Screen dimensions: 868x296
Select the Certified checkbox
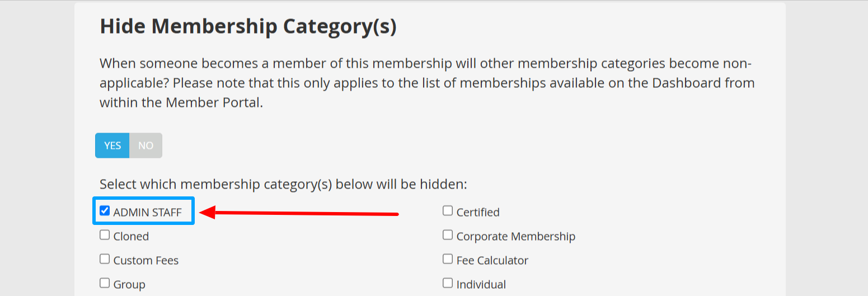[x=448, y=211]
